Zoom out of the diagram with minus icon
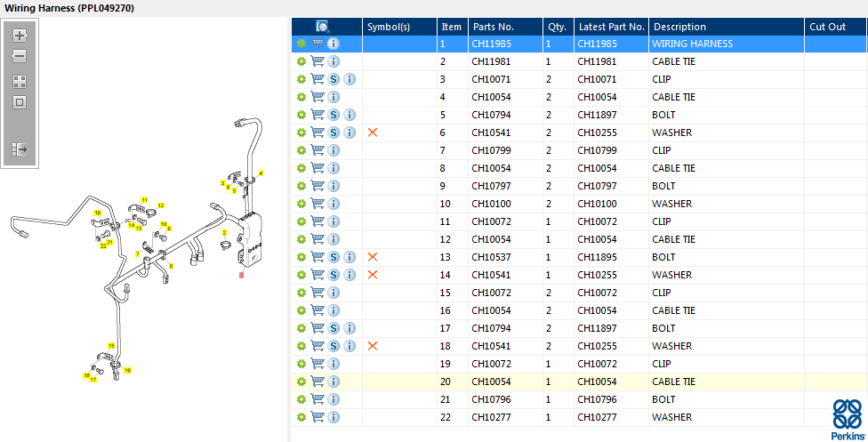 (x=20, y=56)
